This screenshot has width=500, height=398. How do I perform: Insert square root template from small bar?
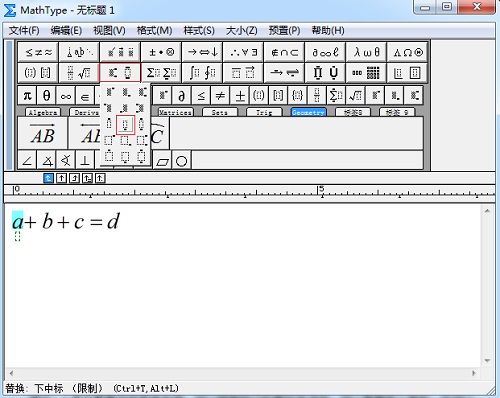pyautogui.click(x=355, y=96)
